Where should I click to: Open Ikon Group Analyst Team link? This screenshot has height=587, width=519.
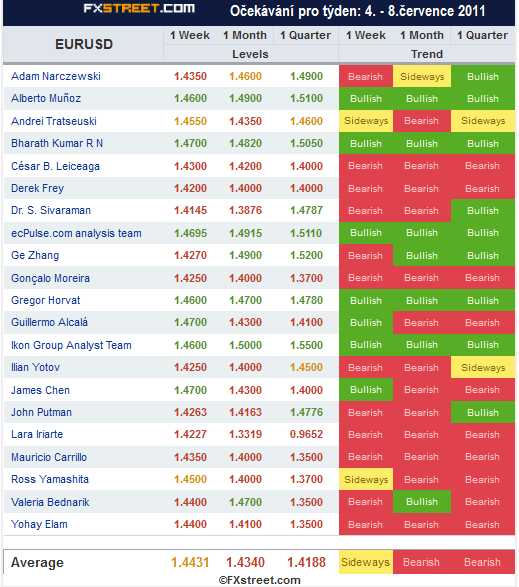(71, 345)
